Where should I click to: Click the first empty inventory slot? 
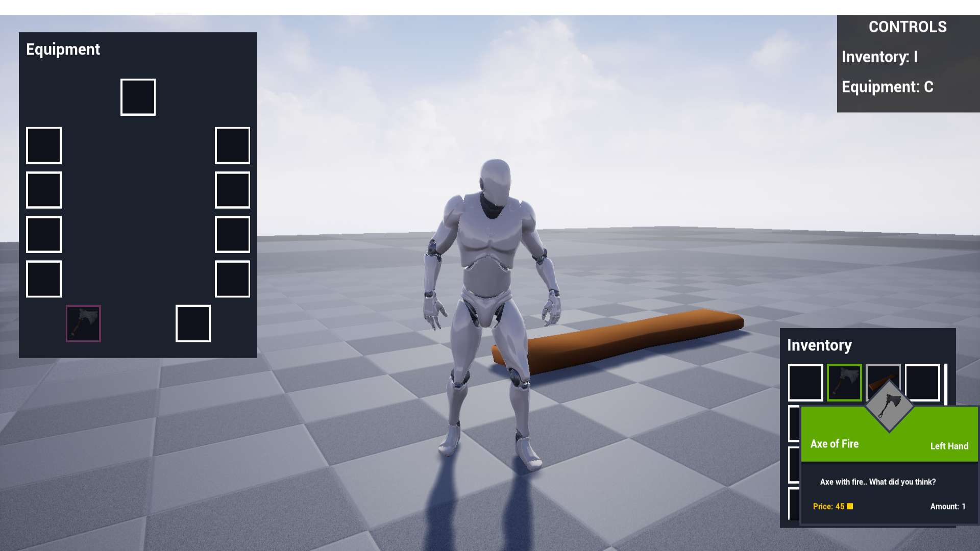pos(805,382)
